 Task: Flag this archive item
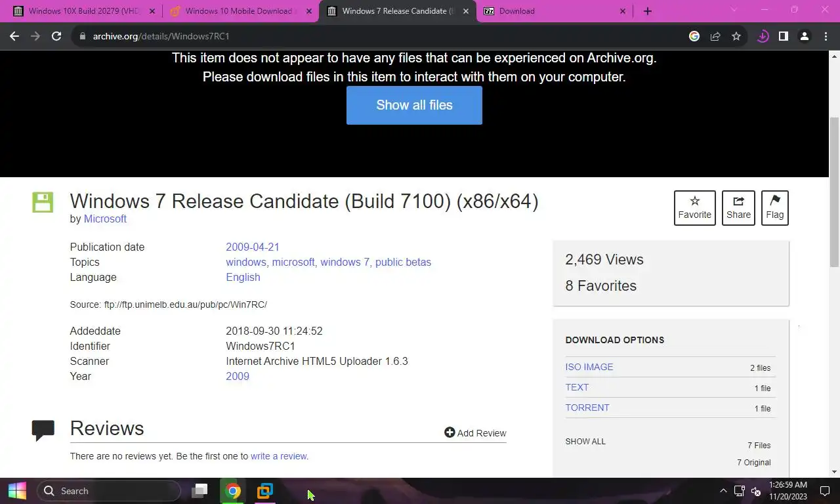pos(774,207)
